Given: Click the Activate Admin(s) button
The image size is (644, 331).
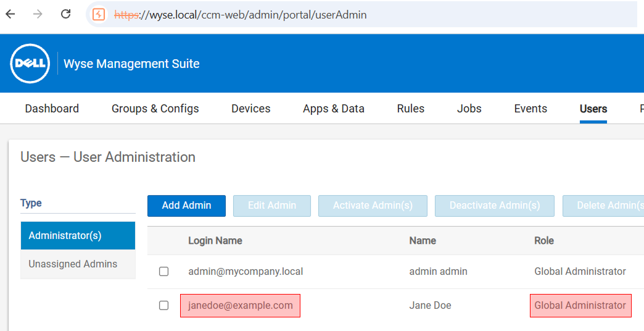Looking at the screenshot, I should click(x=373, y=206).
